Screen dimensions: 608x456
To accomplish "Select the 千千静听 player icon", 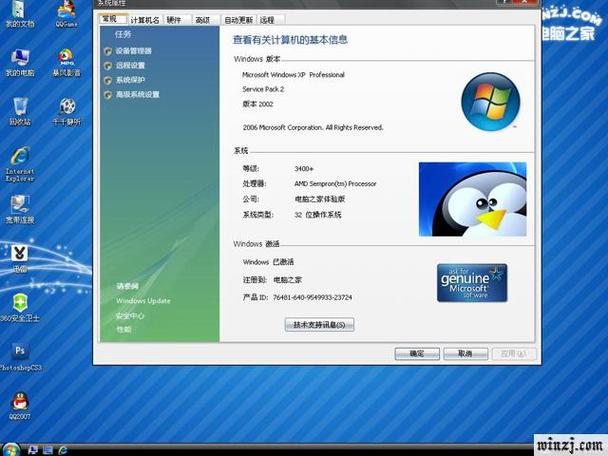I will 67,112.
